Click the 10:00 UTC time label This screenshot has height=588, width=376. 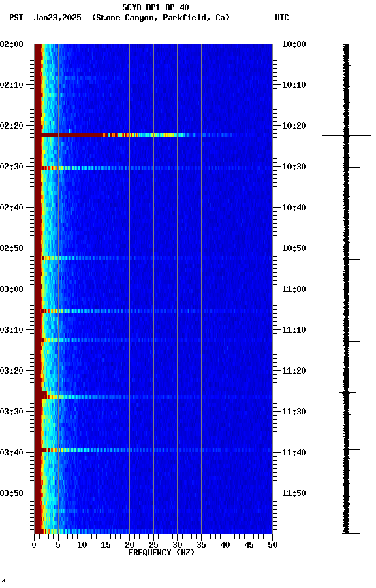294,44
